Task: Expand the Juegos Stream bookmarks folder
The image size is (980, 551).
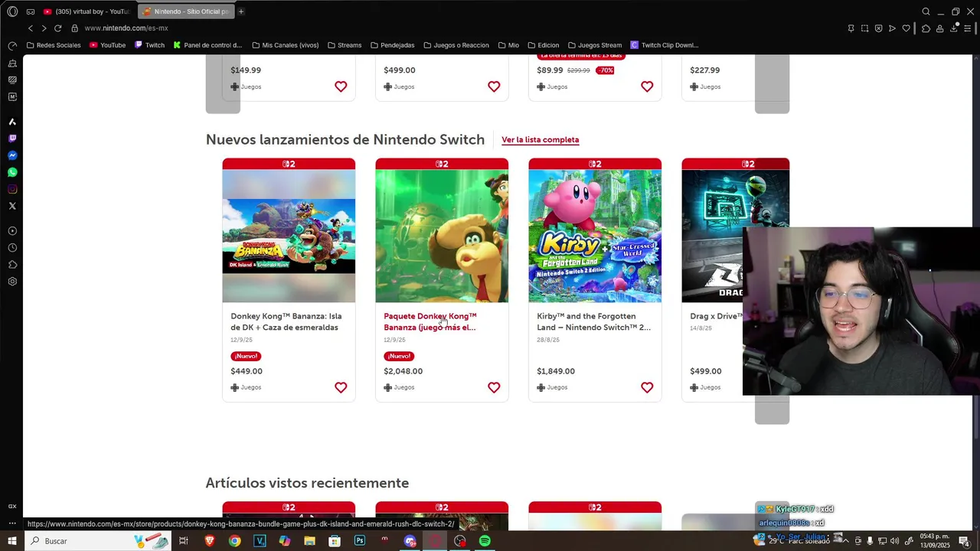Action: click(x=595, y=45)
